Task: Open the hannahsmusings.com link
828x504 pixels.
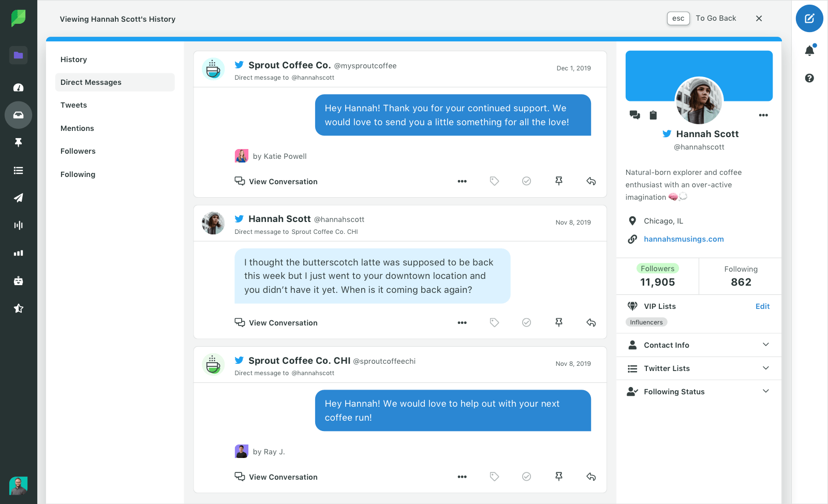Action: [x=684, y=239]
